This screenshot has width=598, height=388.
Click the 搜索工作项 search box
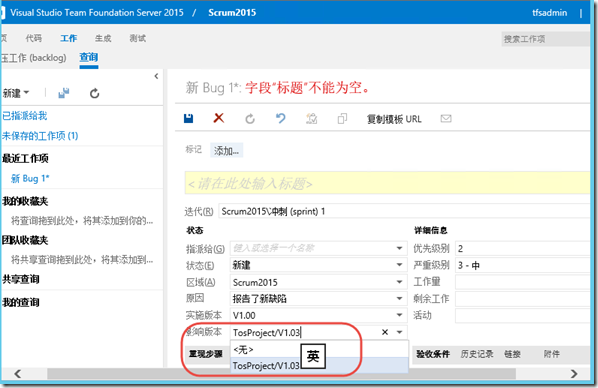(545, 39)
